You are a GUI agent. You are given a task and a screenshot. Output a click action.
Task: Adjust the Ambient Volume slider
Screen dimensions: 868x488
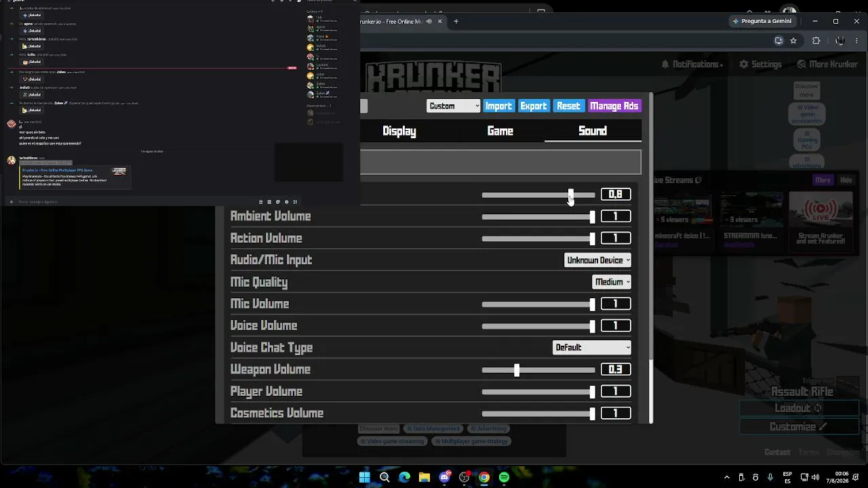[538, 217]
